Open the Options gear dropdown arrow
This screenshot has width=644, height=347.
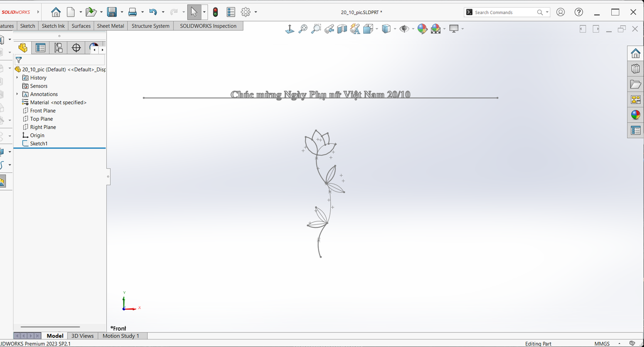256,12
